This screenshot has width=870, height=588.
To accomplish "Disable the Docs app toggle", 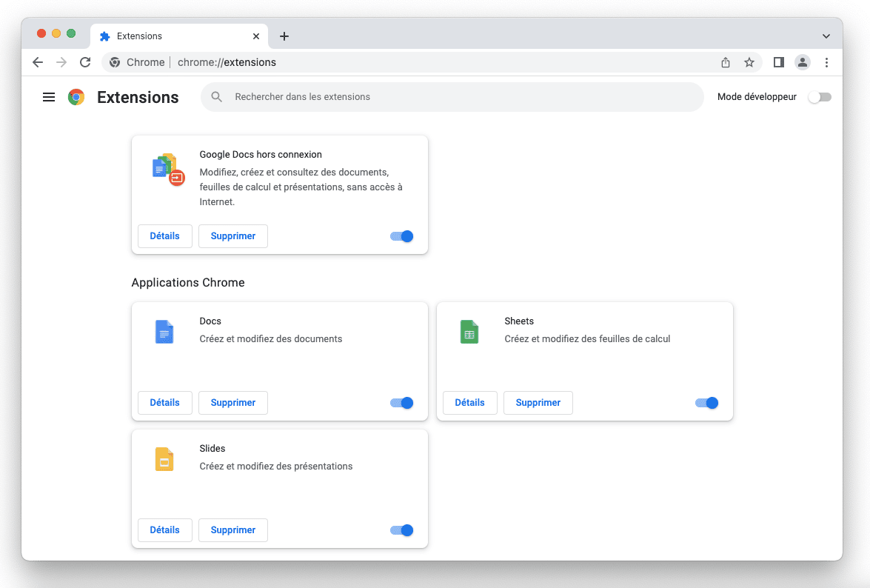I will click(x=402, y=403).
